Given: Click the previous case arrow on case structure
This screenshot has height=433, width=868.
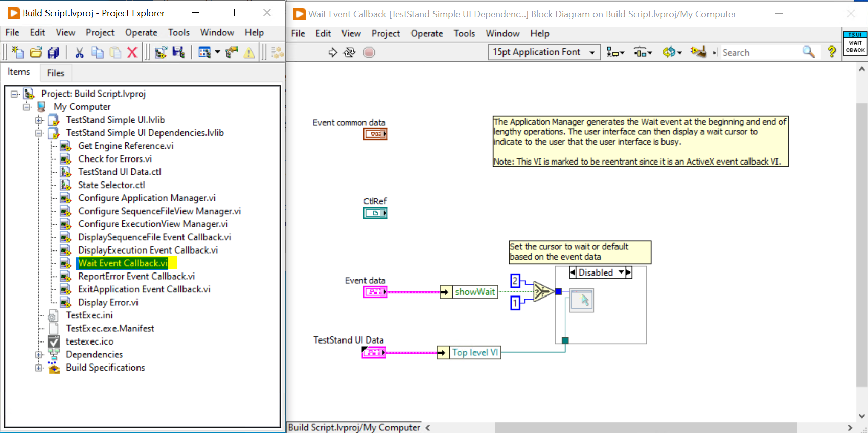Looking at the screenshot, I should pyautogui.click(x=573, y=272).
